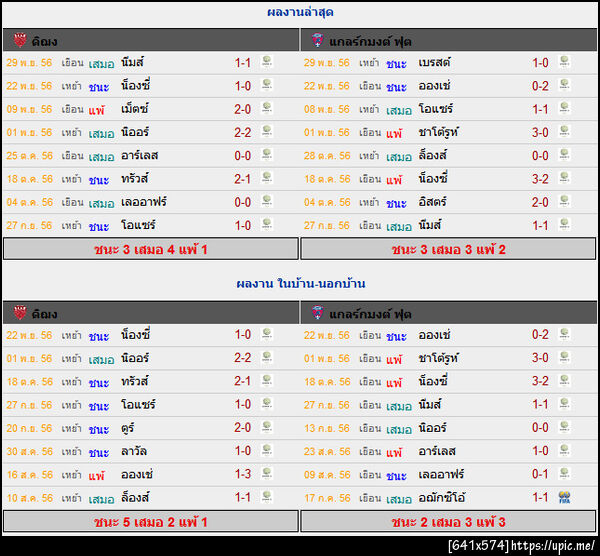
Task: Click match icon in the 29 พ.ย. เบรสต์ row
Action: click(x=564, y=62)
